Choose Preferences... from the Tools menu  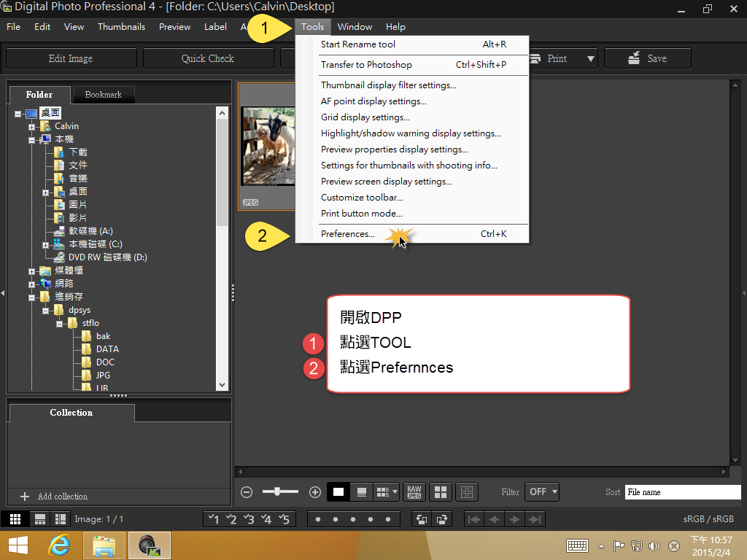(412, 234)
